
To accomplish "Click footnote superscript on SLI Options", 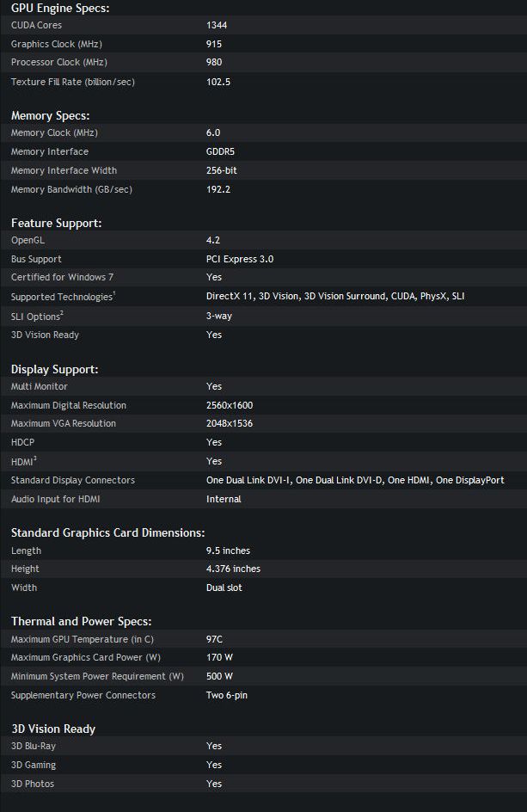I will 62,313.
